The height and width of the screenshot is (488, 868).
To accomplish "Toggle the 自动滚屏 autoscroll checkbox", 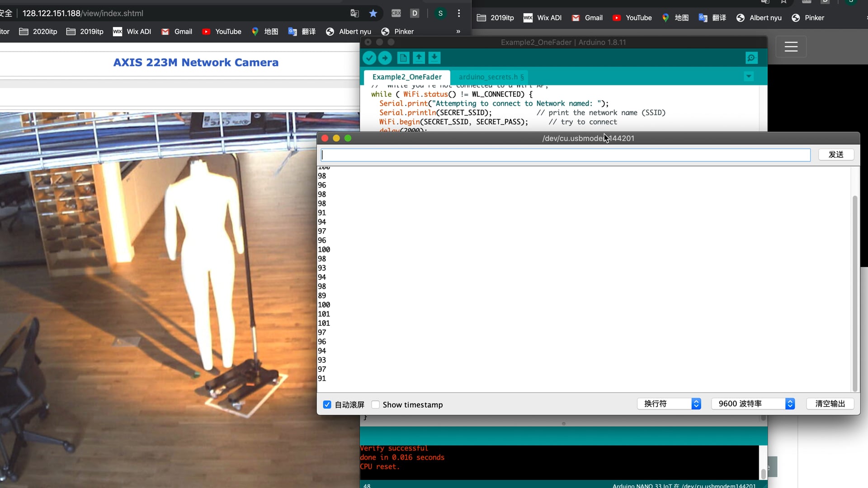I will [x=327, y=404].
